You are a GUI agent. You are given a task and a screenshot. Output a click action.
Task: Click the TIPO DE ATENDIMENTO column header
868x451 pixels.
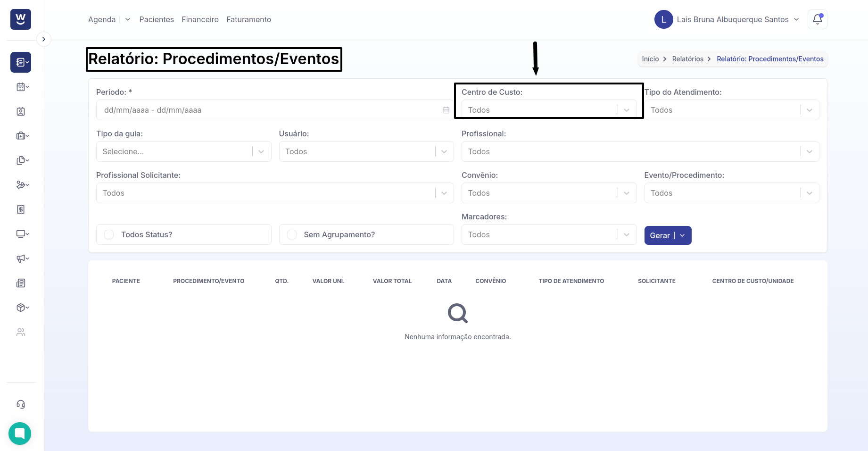571,281
